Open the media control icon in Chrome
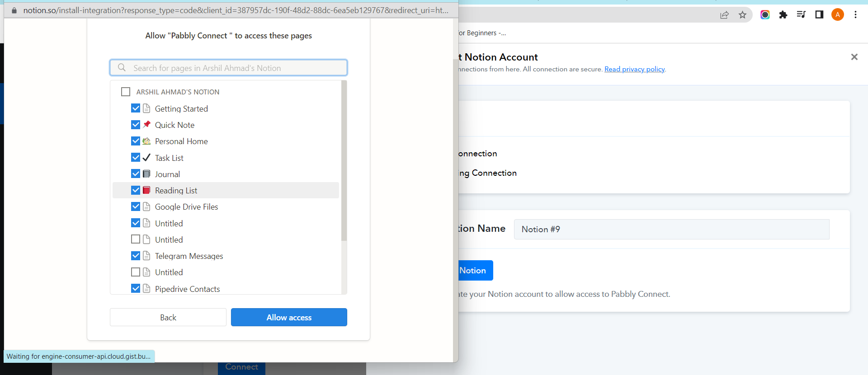This screenshot has height=375, width=868. [x=801, y=15]
